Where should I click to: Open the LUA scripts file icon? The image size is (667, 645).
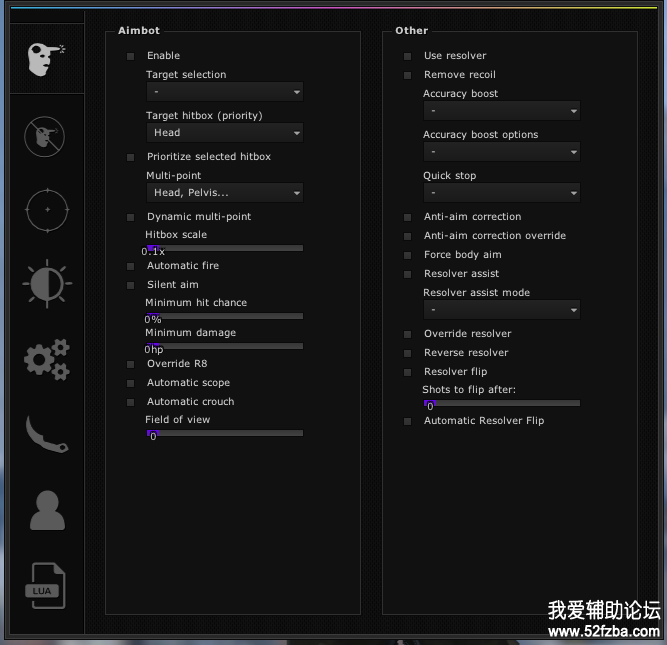coord(46,585)
